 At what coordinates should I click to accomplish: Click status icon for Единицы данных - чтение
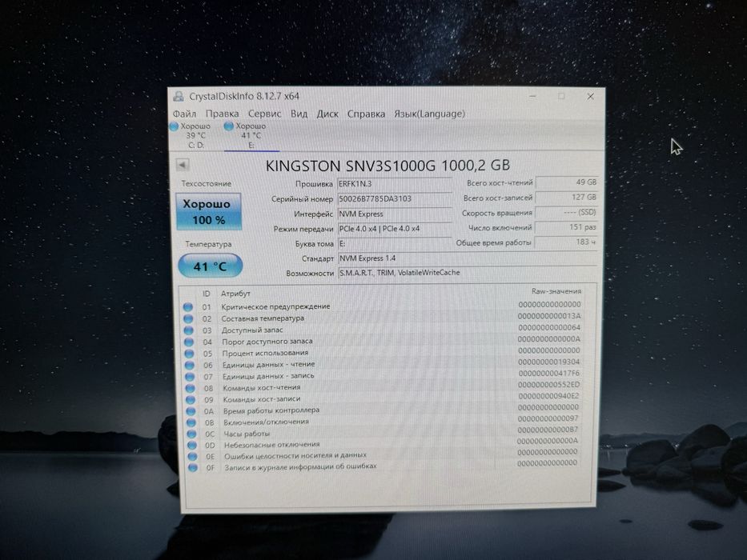point(190,366)
